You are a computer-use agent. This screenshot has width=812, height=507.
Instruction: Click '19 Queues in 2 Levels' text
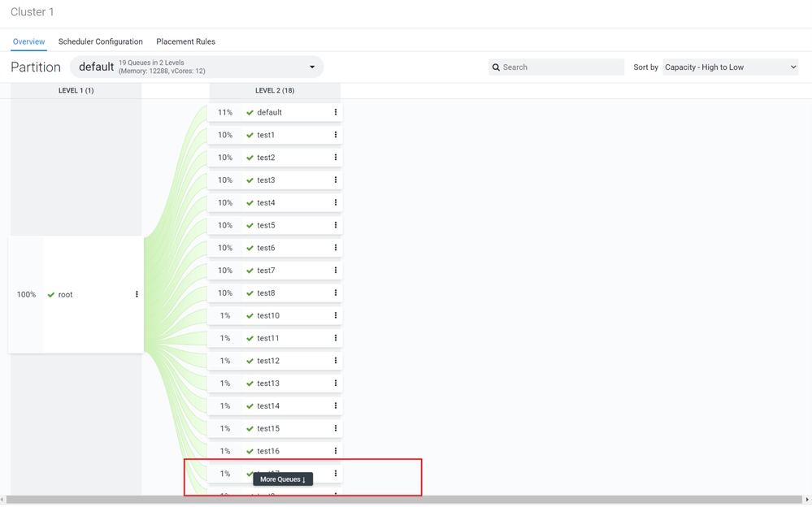coord(151,63)
